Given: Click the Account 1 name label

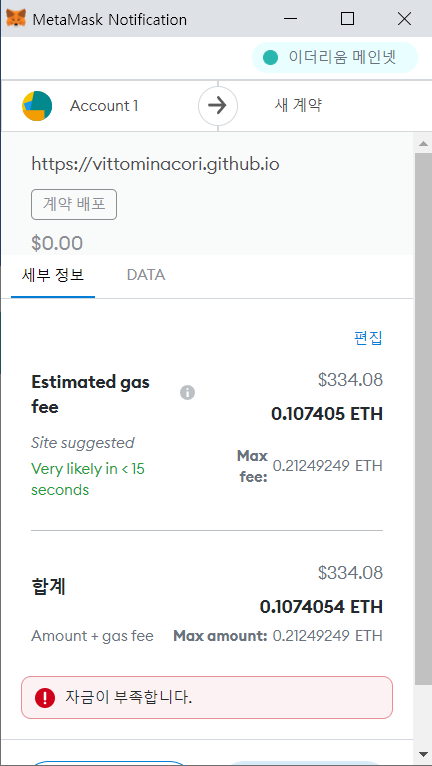Looking at the screenshot, I should tap(104, 106).
